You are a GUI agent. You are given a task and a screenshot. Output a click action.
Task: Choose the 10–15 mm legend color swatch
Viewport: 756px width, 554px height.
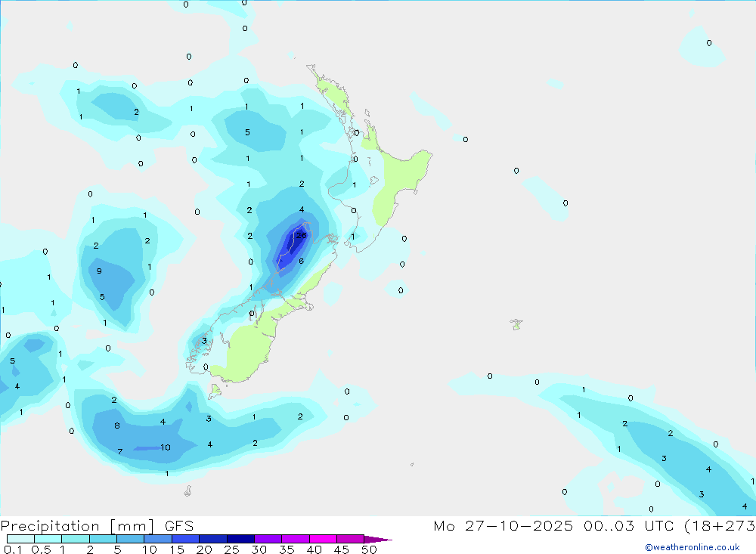click(158, 539)
